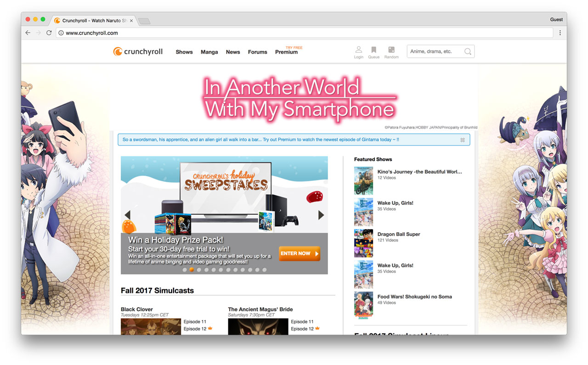Select last carousel dot indicator

coord(264,270)
